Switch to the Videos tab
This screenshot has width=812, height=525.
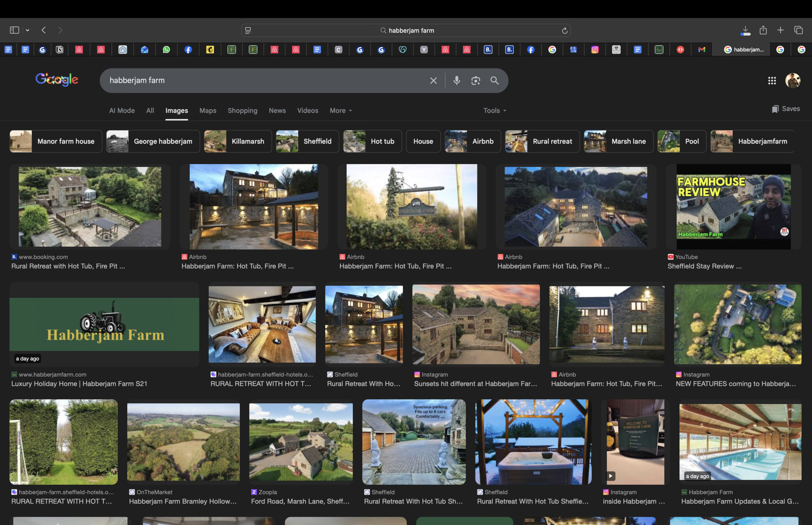[307, 111]
